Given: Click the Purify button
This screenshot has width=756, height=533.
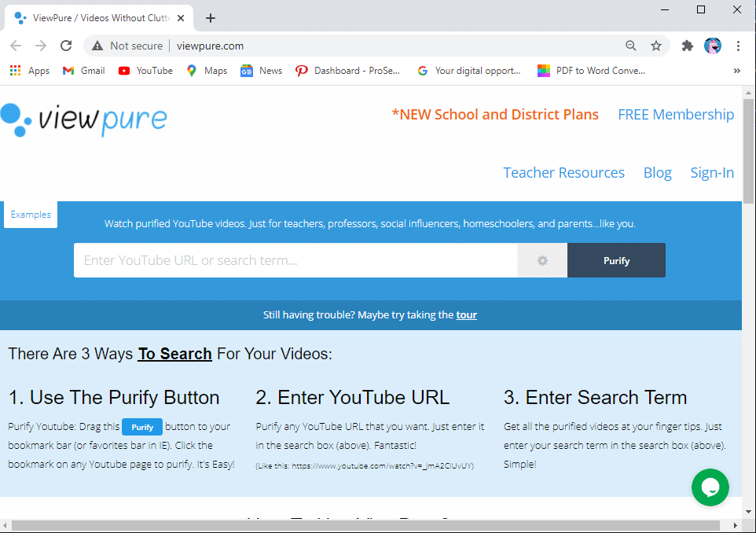Looking at the screenshot, I should click(616, 260).
